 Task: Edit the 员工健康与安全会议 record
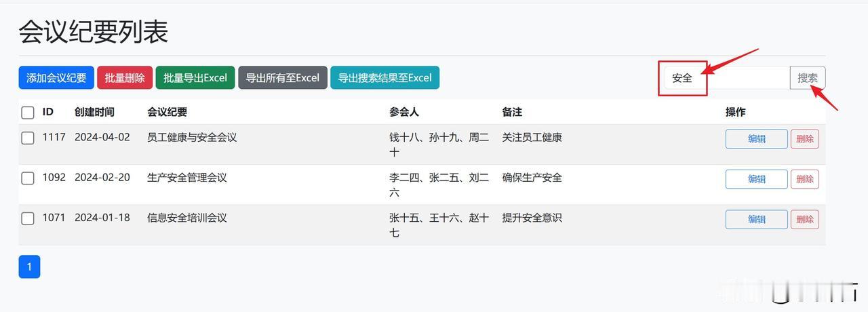(757, 139)
